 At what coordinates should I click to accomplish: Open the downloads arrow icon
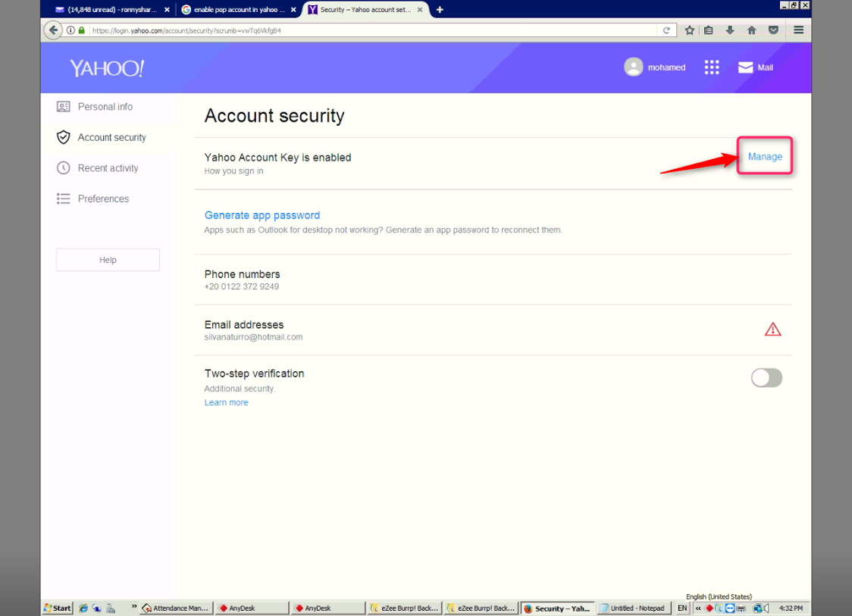point(730,30)
